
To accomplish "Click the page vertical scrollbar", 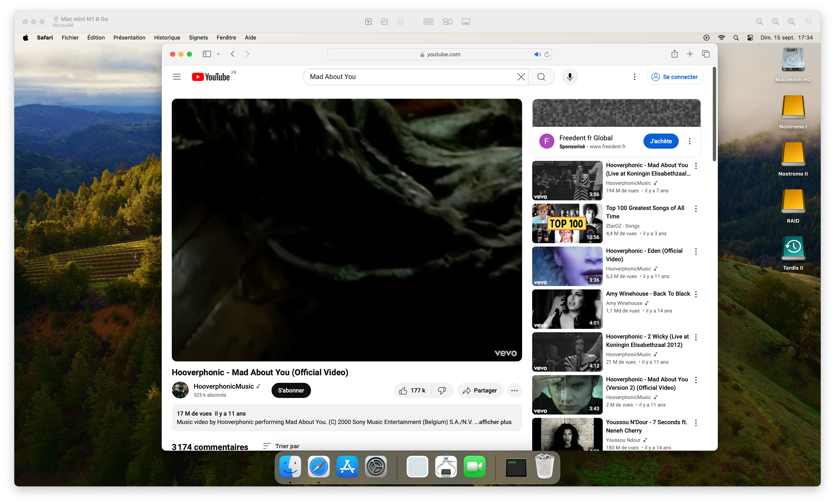I will click(714, 114).
